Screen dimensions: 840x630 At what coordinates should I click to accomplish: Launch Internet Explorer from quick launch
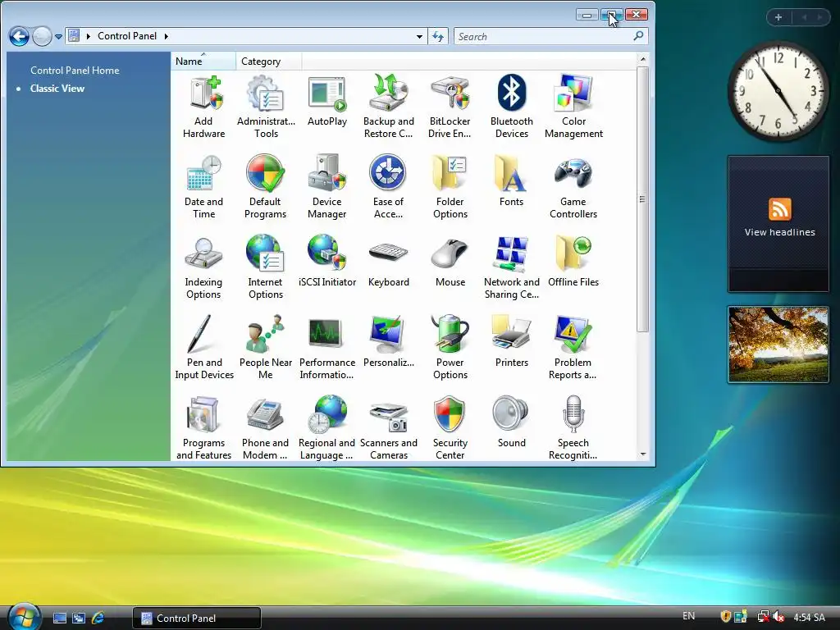[98, 618]
